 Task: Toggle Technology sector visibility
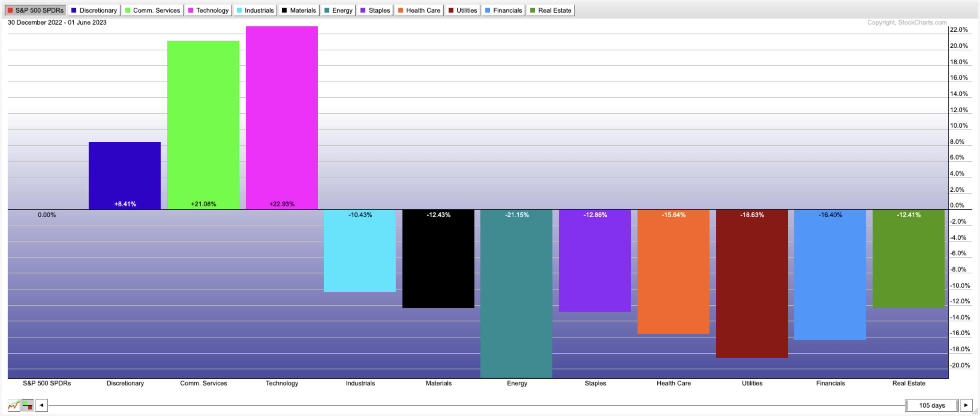208,10
